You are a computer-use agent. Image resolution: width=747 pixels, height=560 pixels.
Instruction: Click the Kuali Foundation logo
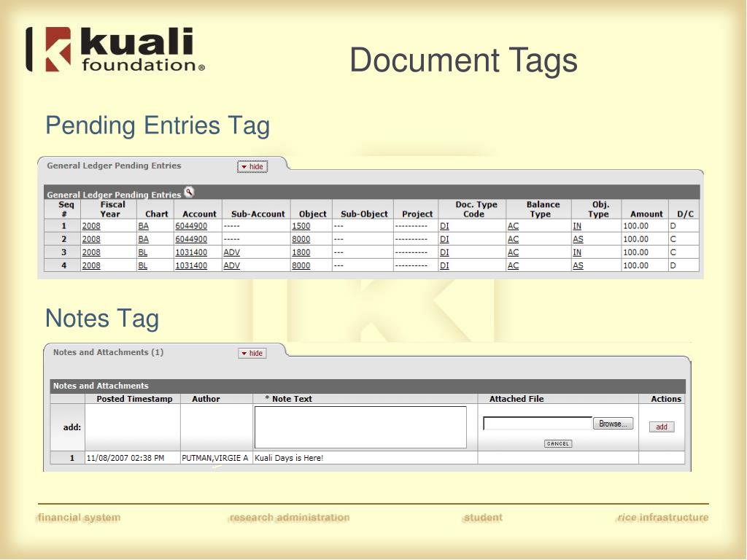115,50
